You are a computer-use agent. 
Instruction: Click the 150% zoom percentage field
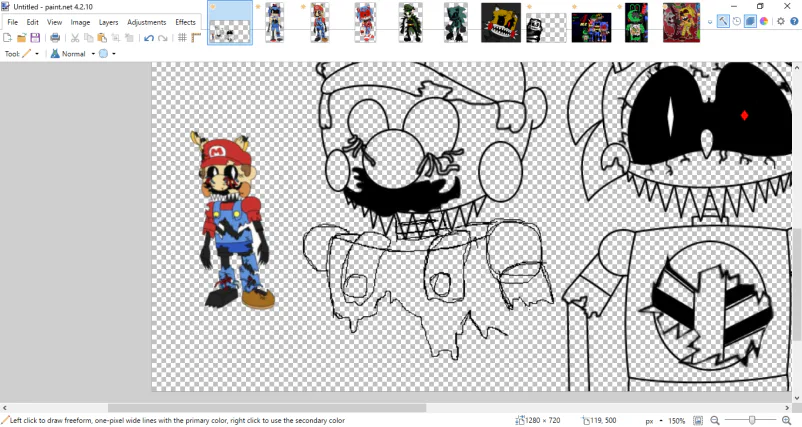[677, 421]
